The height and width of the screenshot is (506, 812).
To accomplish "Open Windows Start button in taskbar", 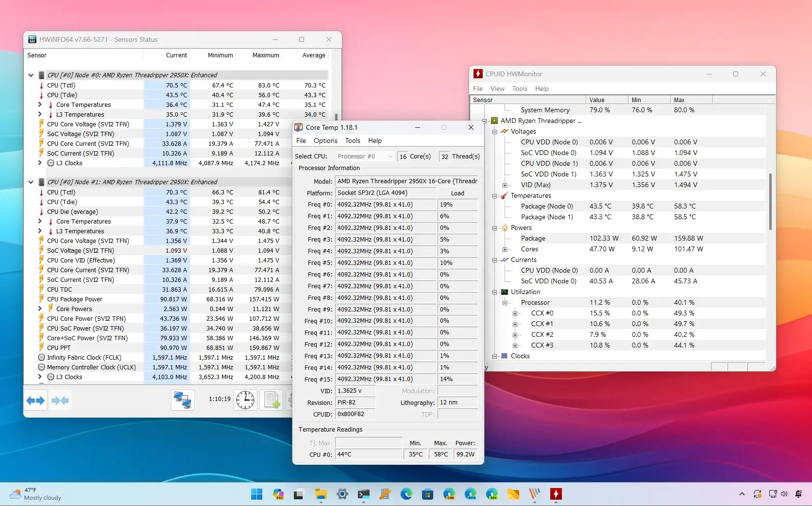I will (256, 494).
